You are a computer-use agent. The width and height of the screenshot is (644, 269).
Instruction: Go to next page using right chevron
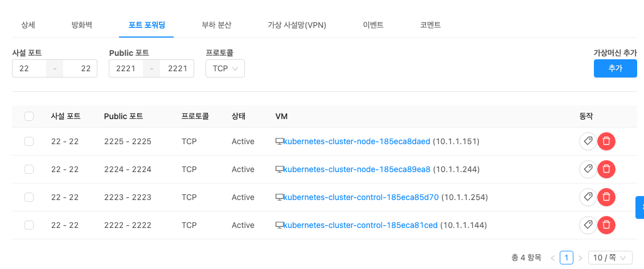[580, 258]
